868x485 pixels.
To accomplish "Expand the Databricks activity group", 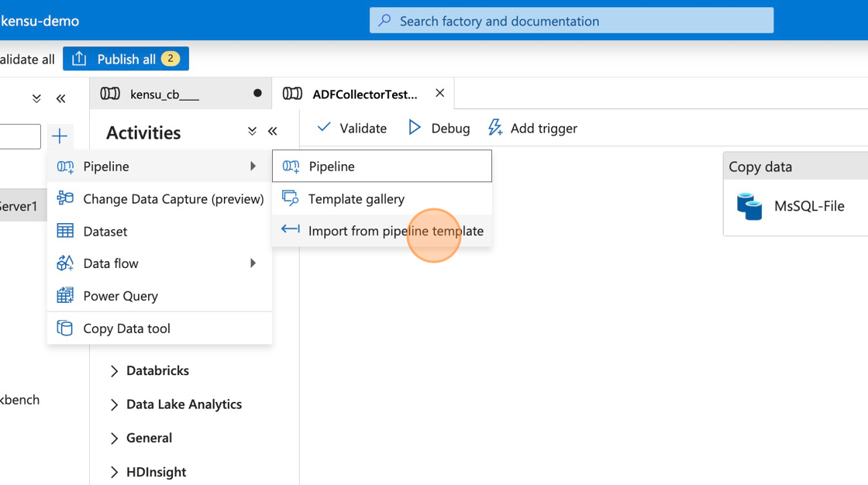I will (x=114, y=371).
